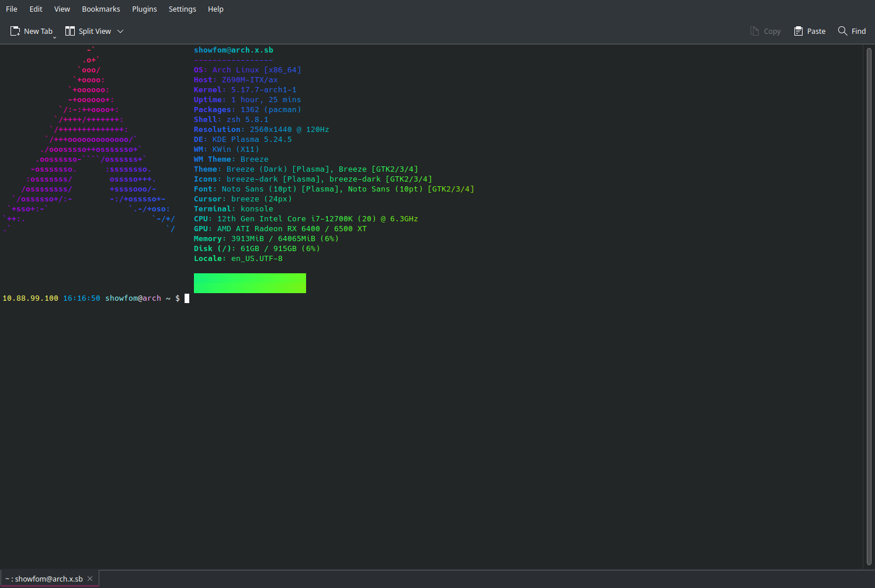Click the resolution '2560x1440 @ 120Hz'
Viewport: 875px width, 588px height.
tap(290, 130)
